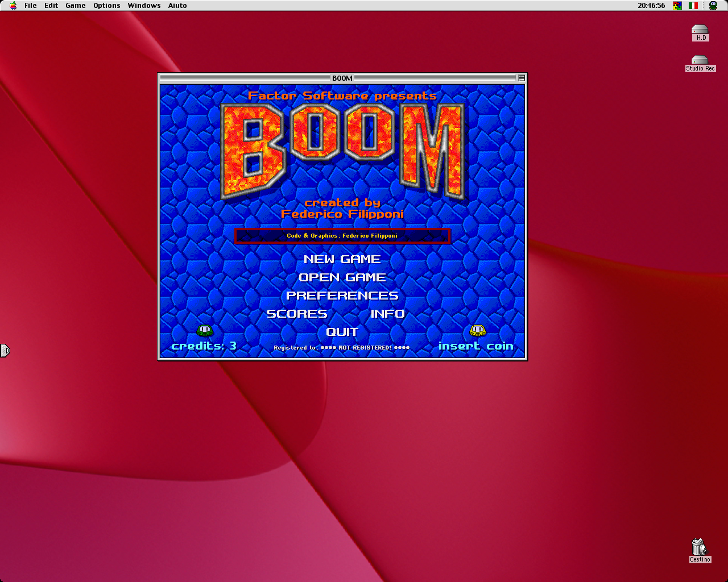Open the Italian flag keyboard menu
Screen dimensions: 728x582
693,5
